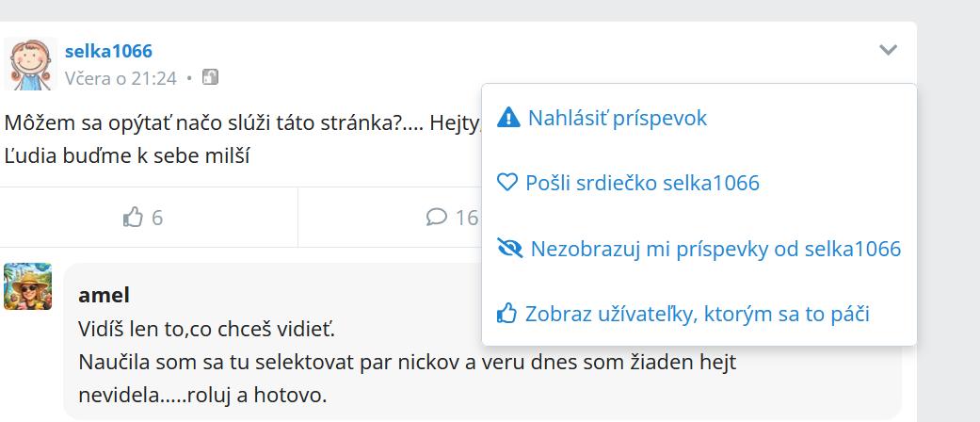Click the warning triangle icon for reporting
This screenshot has width=980, height=422.
click(x=508, y=118)
